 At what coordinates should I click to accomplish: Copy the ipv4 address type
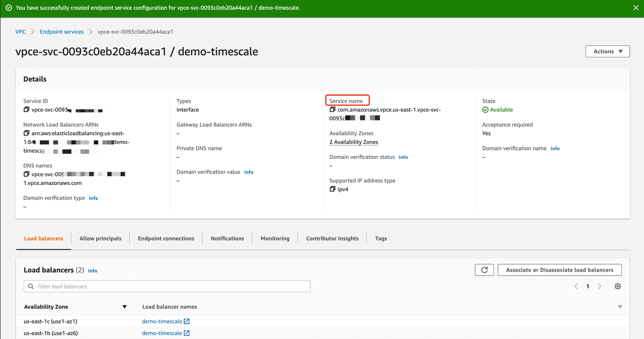coord(332,189)
